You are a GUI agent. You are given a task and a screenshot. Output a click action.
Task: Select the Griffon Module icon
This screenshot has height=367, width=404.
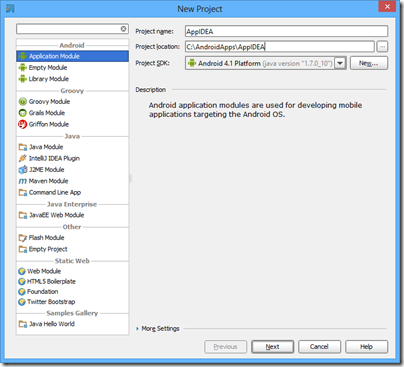[x=22, y=124]
